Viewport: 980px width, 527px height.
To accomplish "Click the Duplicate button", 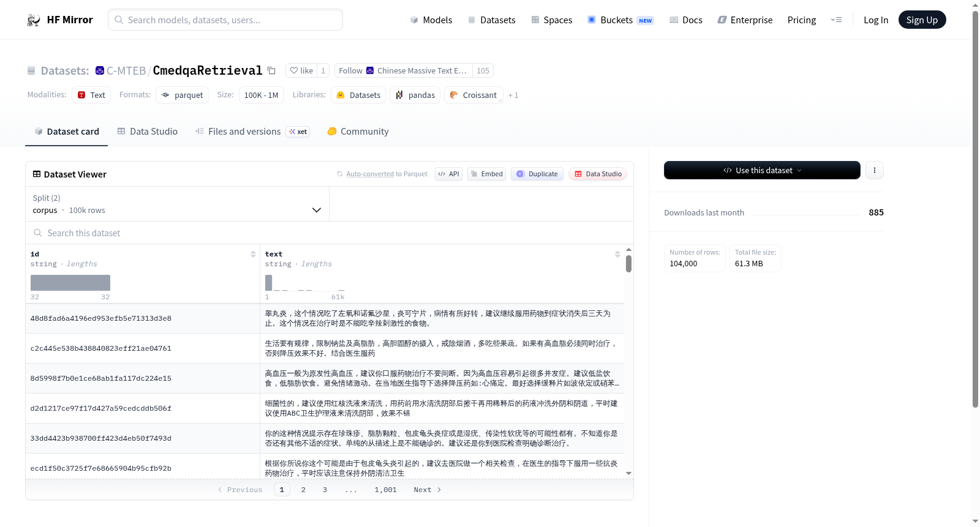I will coord(537,174).
